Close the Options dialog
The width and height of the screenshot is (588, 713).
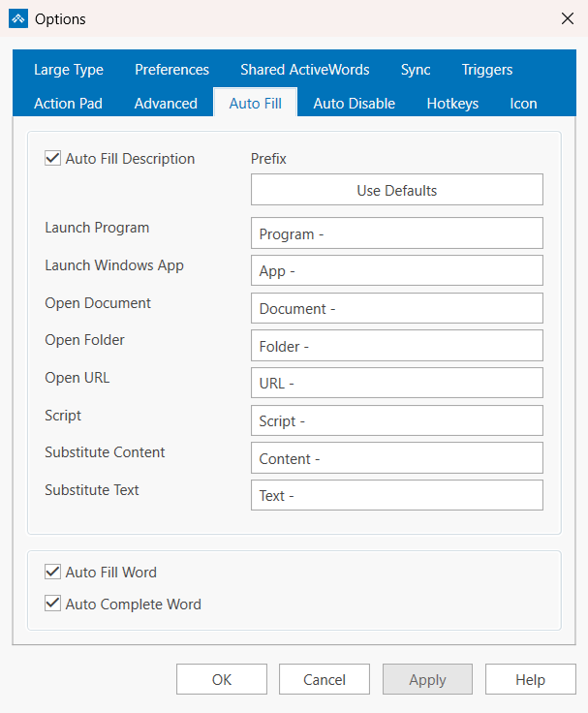(567, 18)
